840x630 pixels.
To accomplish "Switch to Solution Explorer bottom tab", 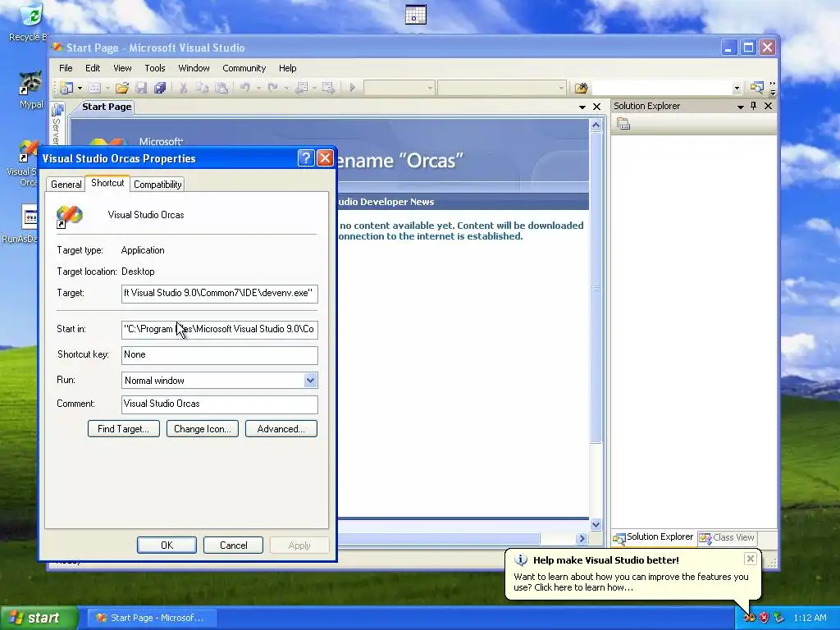I will click(654, 536).
